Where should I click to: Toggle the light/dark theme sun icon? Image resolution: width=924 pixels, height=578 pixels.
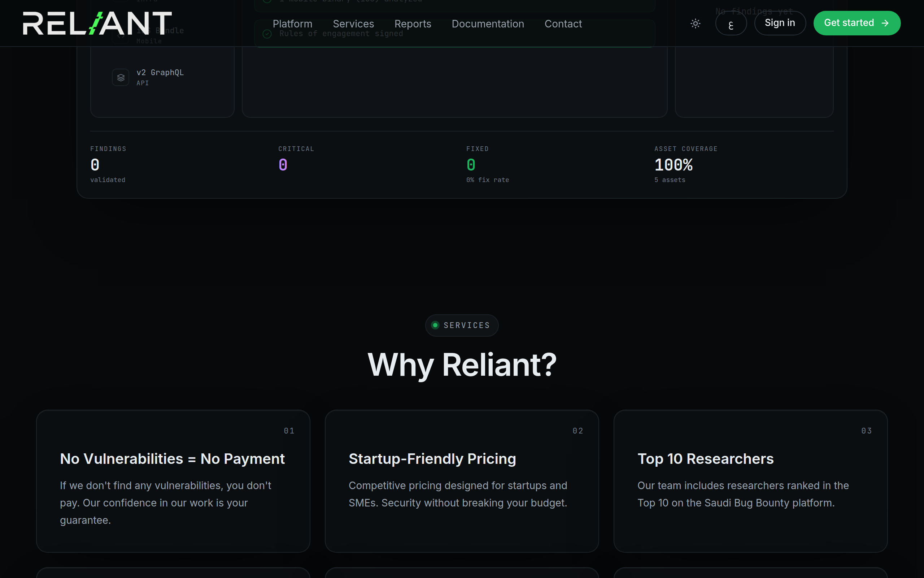click(x=695, y=23)
